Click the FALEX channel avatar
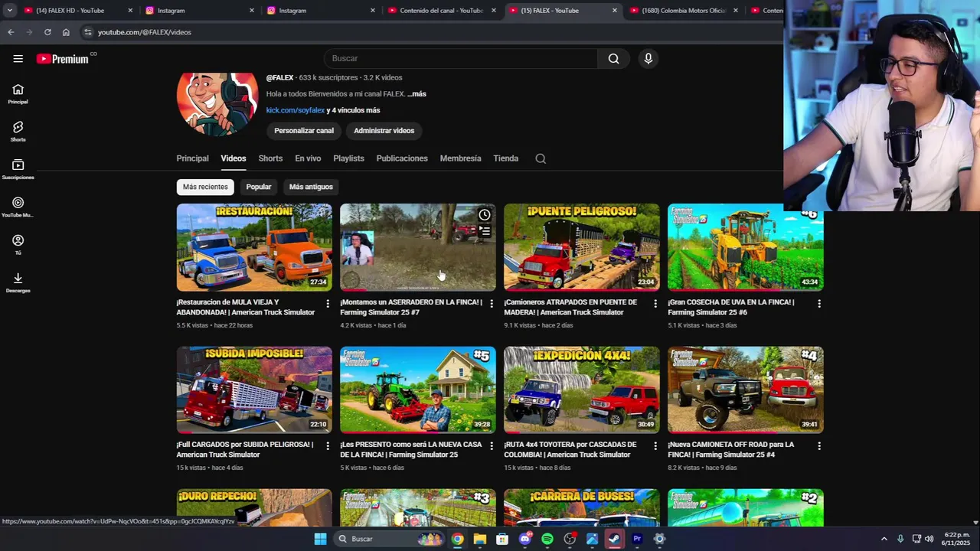 [x=217, y=103]
